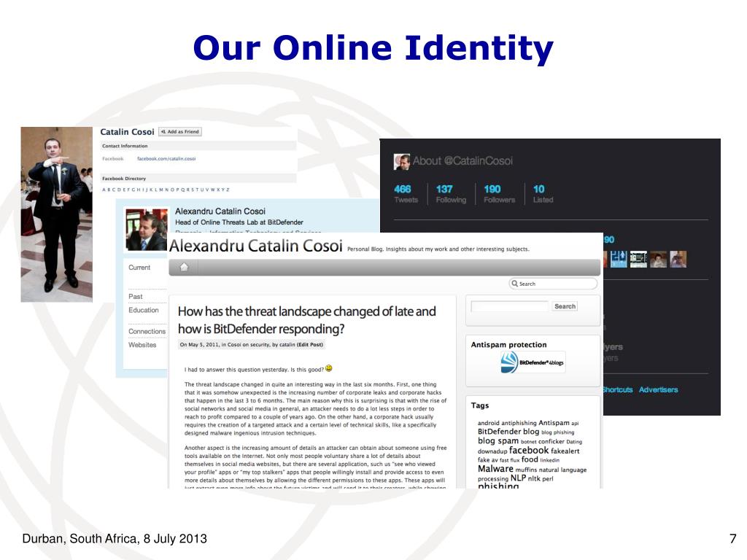
Task: Click the facebook tag
Action: pyautogui.click(x=529, y=450)
